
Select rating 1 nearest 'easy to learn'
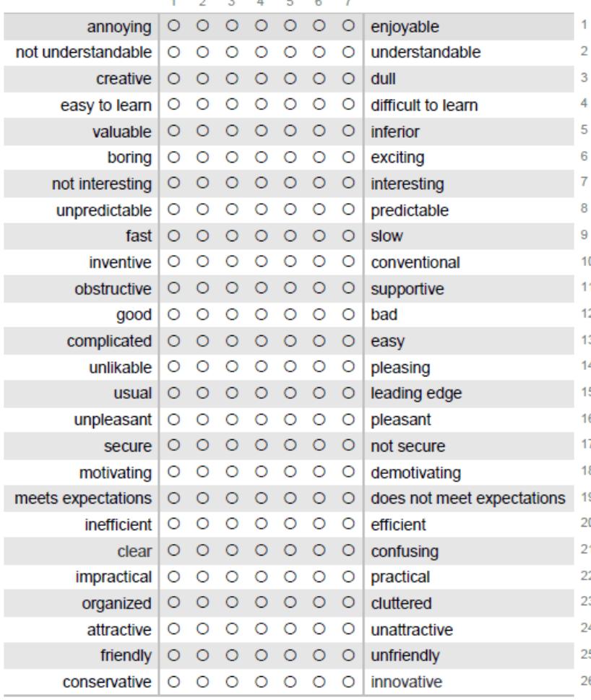click(x=173, y=105)
